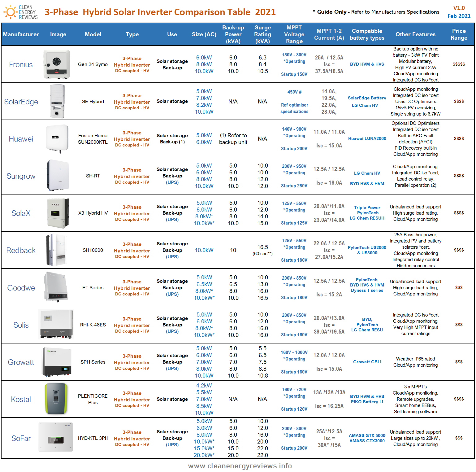Click the Guide Only disclaimer text
This screenshot has width=476, height=472.
(x=376, y=12)
